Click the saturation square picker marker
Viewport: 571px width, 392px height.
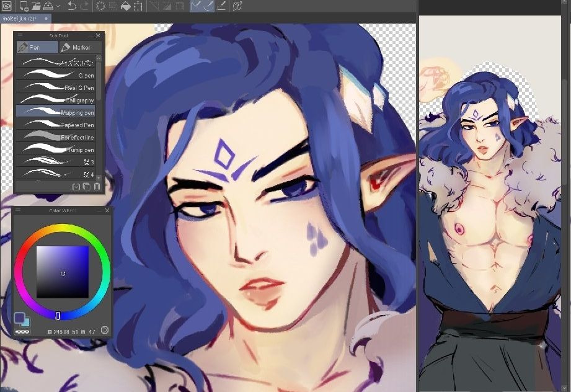[x=63, y=274]
